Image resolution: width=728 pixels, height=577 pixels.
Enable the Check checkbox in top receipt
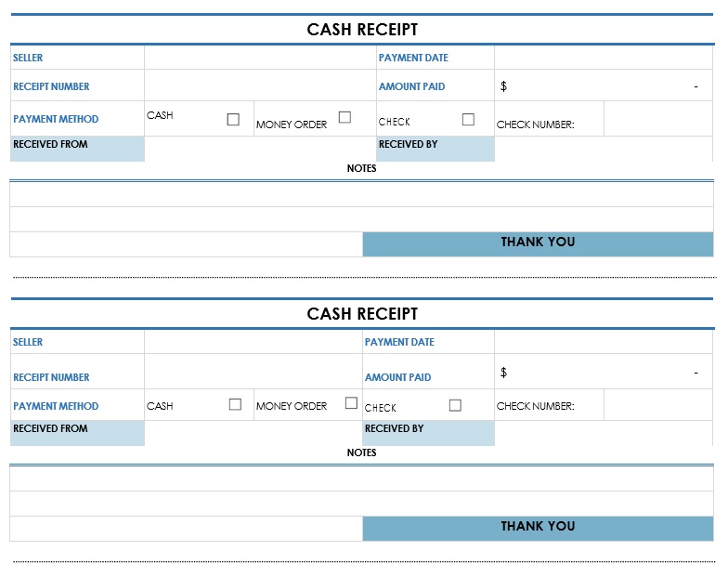pos(468,119)
